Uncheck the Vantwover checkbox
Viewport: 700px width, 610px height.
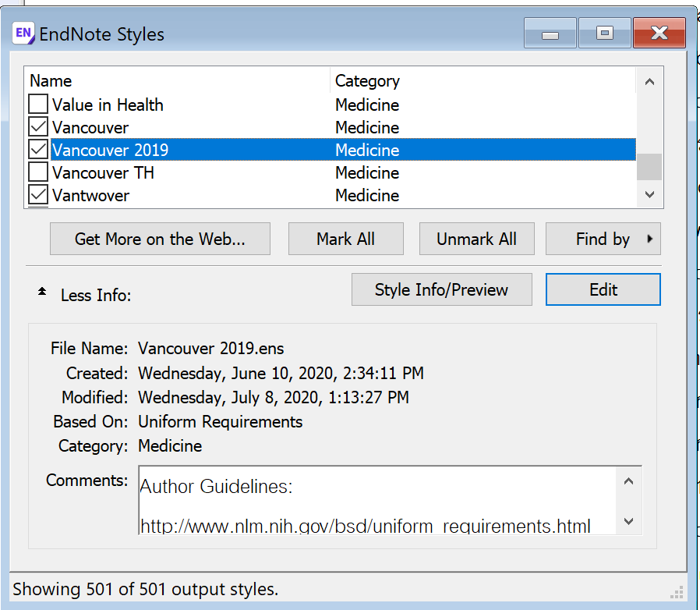38,195
